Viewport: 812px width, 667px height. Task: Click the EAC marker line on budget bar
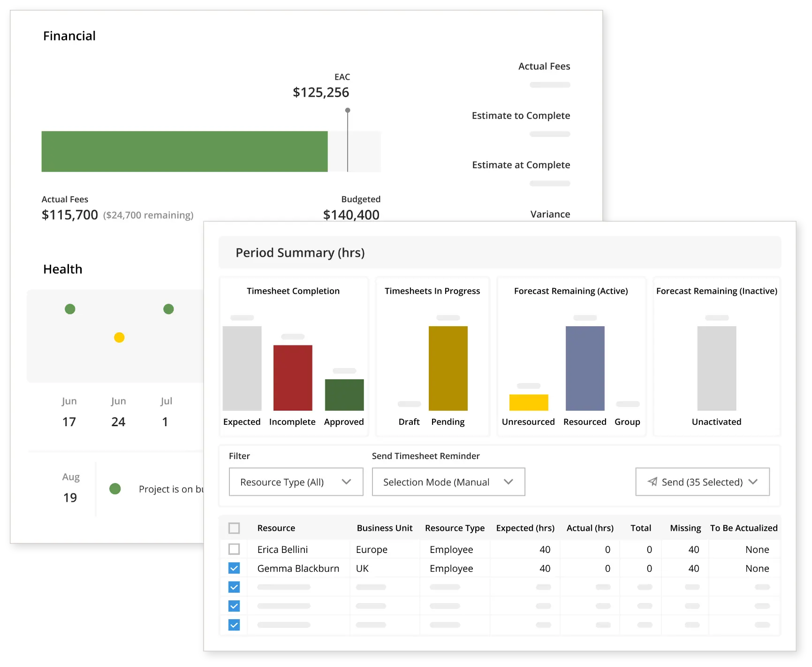coord(348,141)
